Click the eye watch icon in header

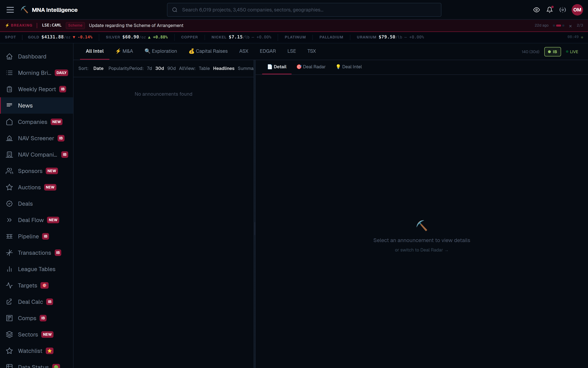tap(537, 10)
